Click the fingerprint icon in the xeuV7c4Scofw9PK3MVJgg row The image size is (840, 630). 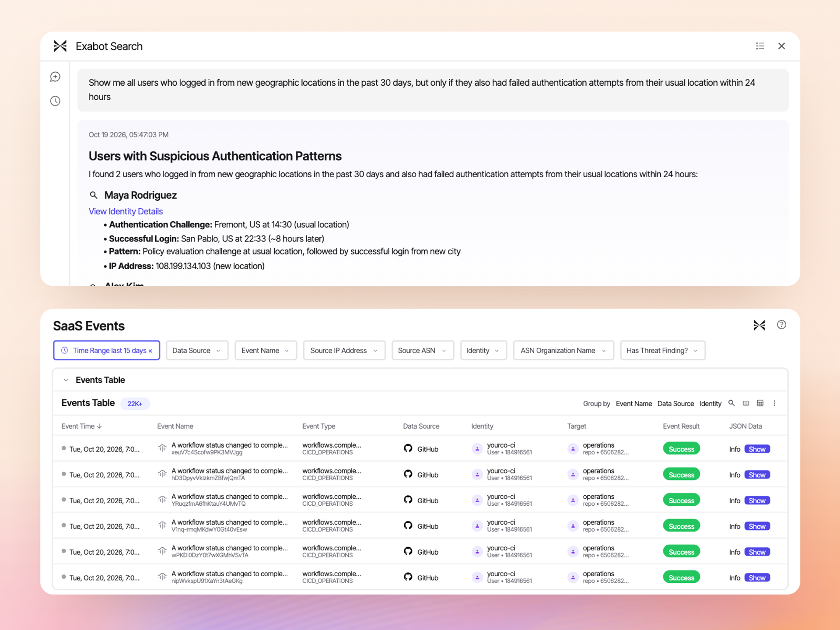tap(162, 448)
